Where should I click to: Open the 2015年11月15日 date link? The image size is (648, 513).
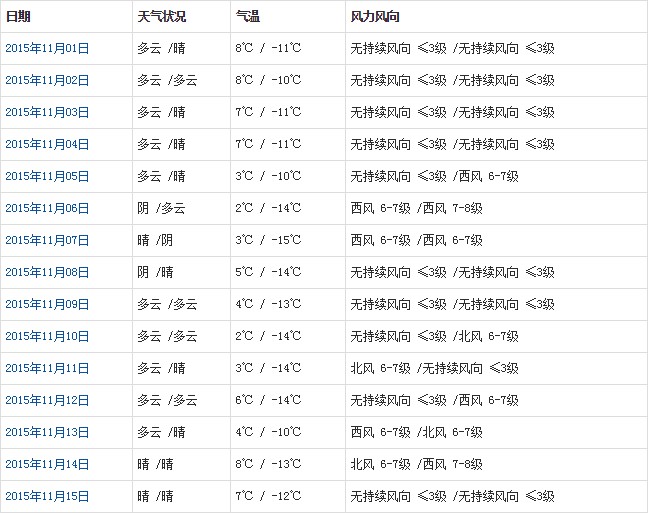(47, 496)
